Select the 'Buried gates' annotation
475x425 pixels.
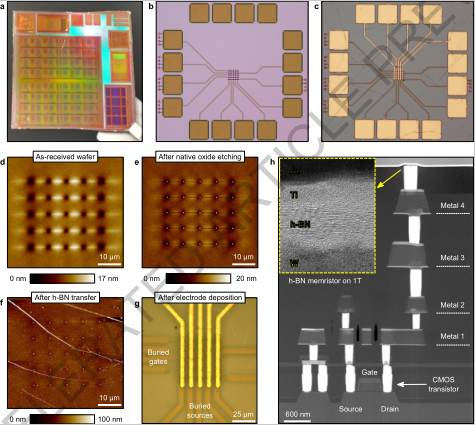[x=158, y=357]
